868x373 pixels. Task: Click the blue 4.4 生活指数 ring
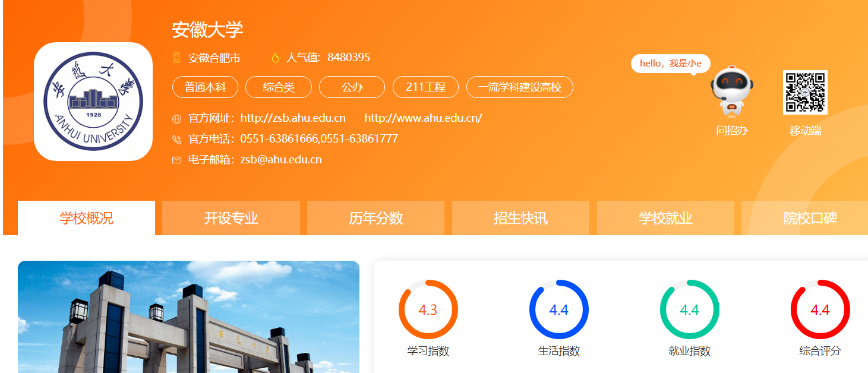[559, 309]
